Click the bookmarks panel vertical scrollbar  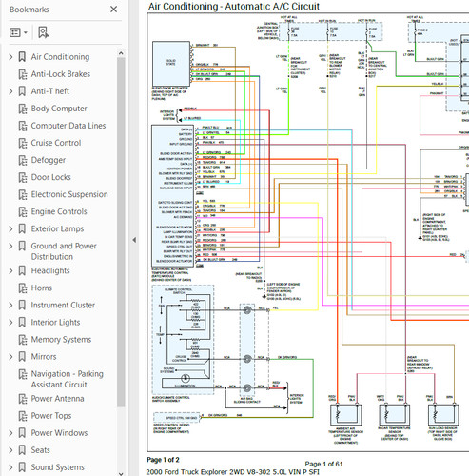click(x=121, y=231)
